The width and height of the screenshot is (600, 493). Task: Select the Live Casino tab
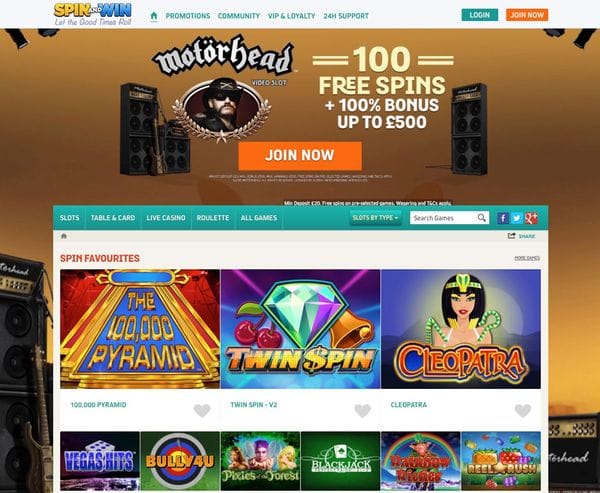(x=166, y=218)
